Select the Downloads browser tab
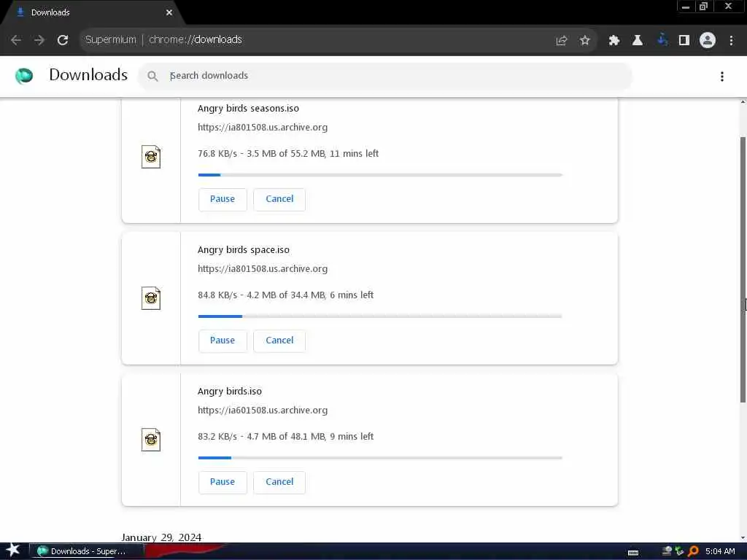Viewport: 747px width, 560px height. coord(93,13)
